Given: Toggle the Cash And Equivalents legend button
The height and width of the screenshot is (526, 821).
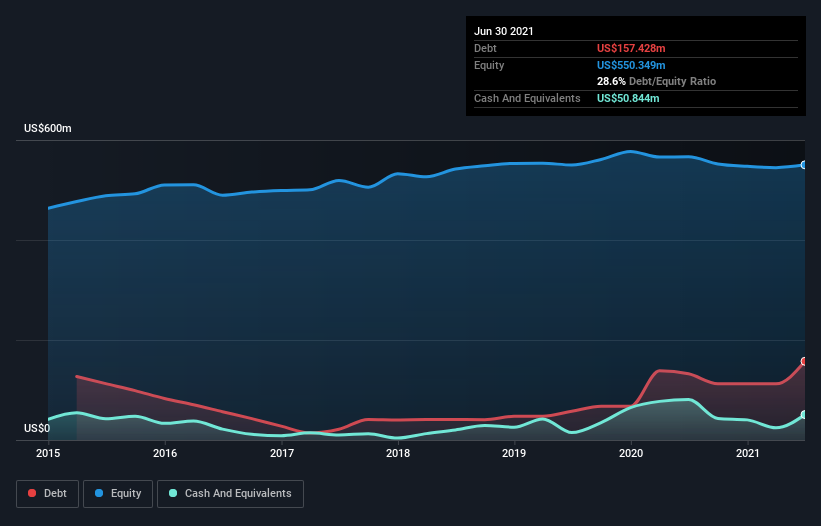Looking at the screenshot, I should coord(230,494).
